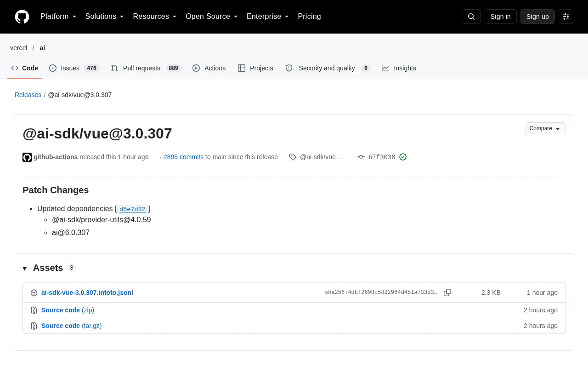This screenshot has width=588, height=368.
Task: Click the Sign up button
Action: 537,17
